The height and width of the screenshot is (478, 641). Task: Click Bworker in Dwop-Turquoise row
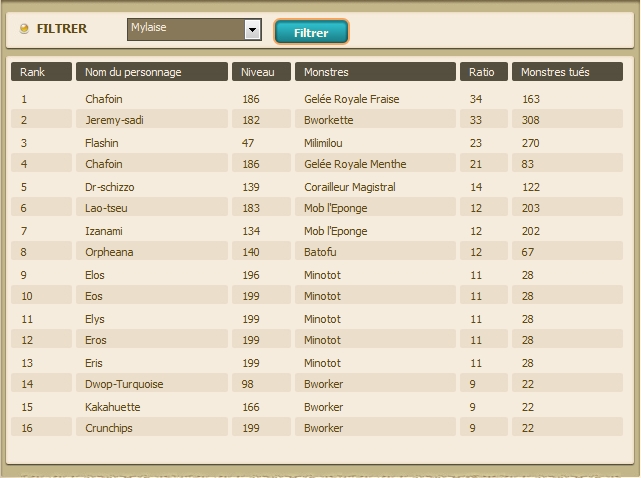click(x=324, y=384)
